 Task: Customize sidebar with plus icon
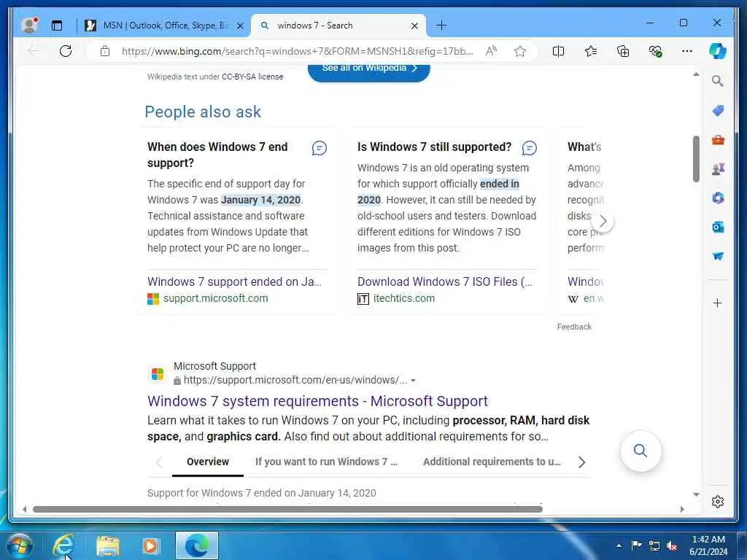pos(718,303)
